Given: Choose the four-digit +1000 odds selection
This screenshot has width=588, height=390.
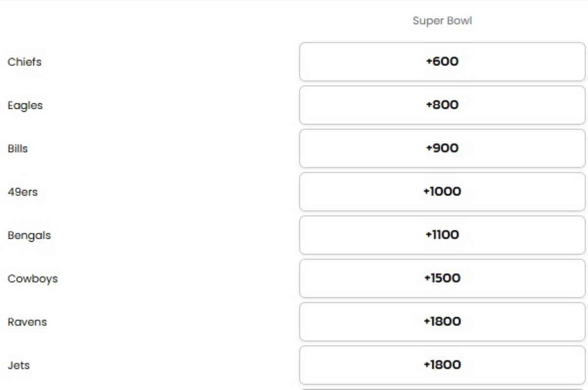Looking at the screenshot, I should pos(442,192).
